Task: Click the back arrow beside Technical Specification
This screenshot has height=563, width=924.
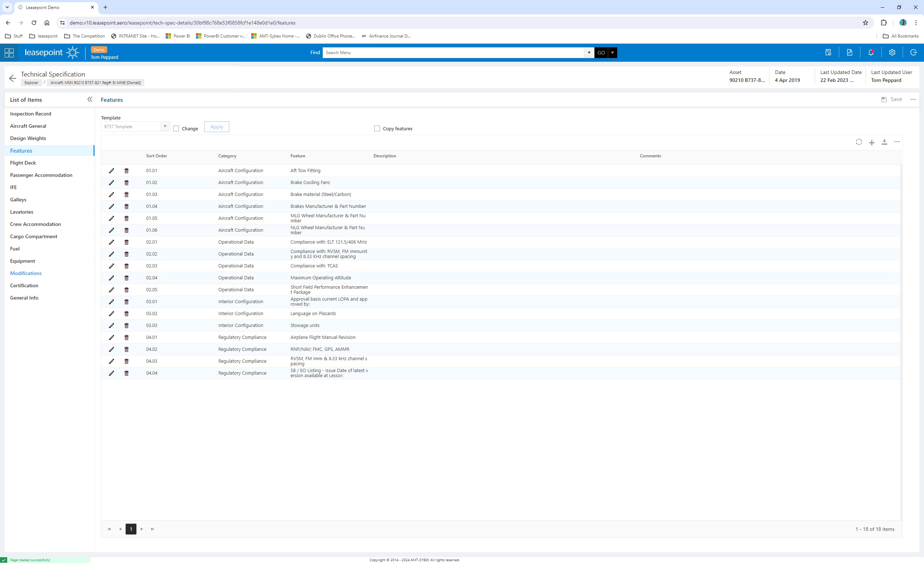Action: (x=13, y=78)
